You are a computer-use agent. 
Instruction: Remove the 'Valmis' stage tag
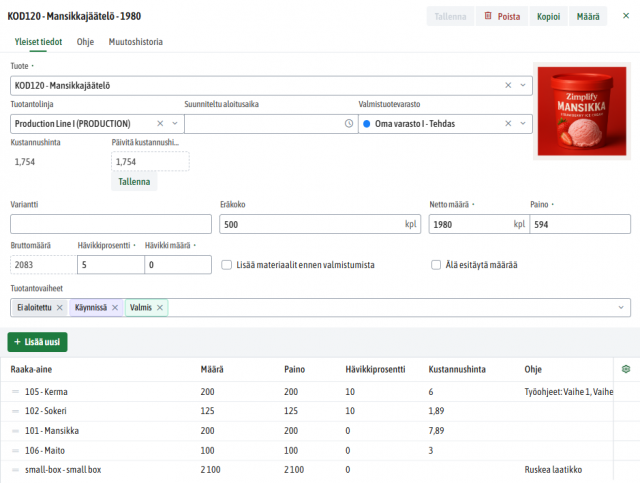pos(160,307)
